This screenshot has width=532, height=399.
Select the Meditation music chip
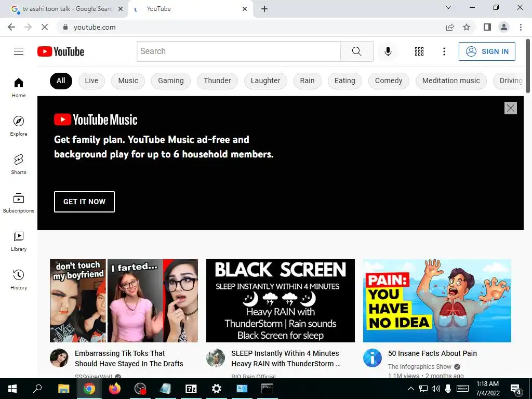tap(451, 81)
